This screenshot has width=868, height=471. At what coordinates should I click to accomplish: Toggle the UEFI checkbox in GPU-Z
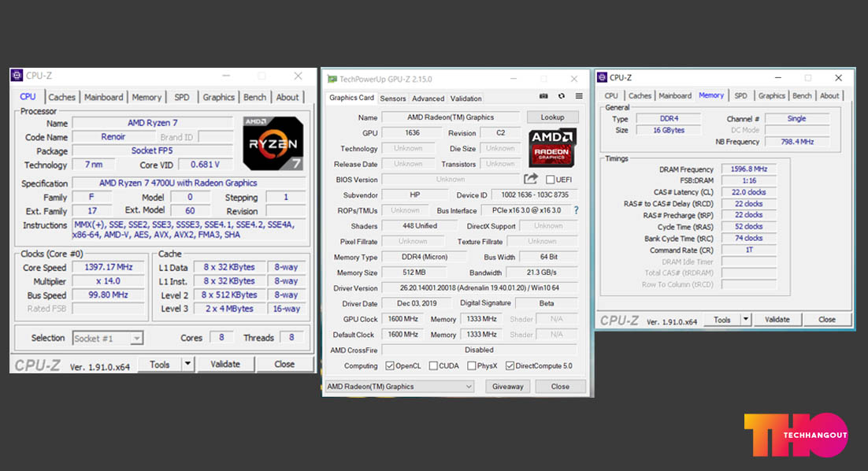click(x=551, y=180)
